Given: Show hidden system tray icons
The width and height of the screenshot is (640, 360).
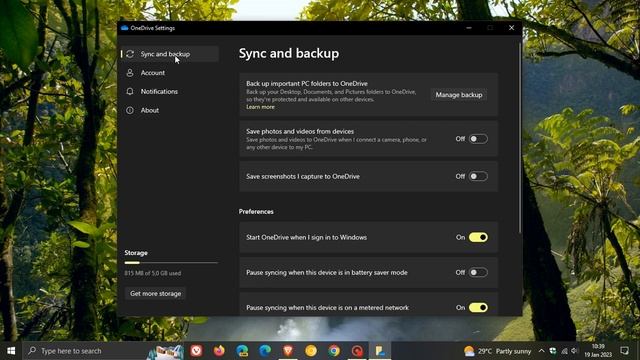Looking at the screenshot, I should (541, 351).
